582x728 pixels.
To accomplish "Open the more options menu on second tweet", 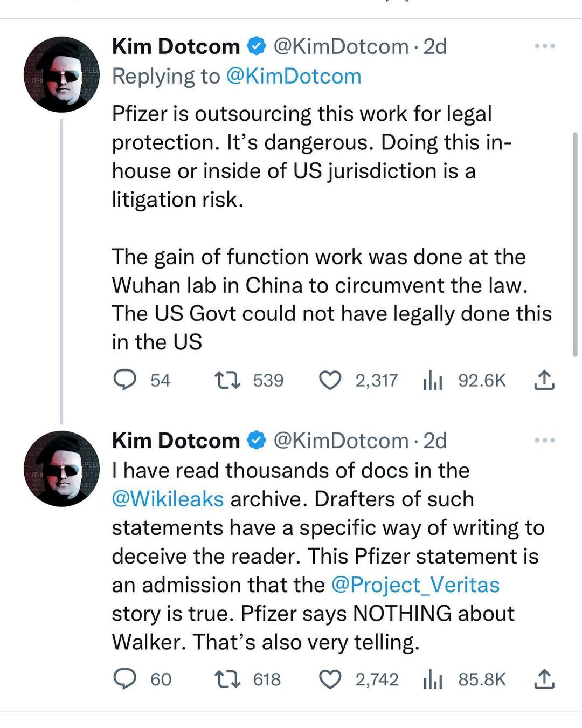I will [544, 441].
